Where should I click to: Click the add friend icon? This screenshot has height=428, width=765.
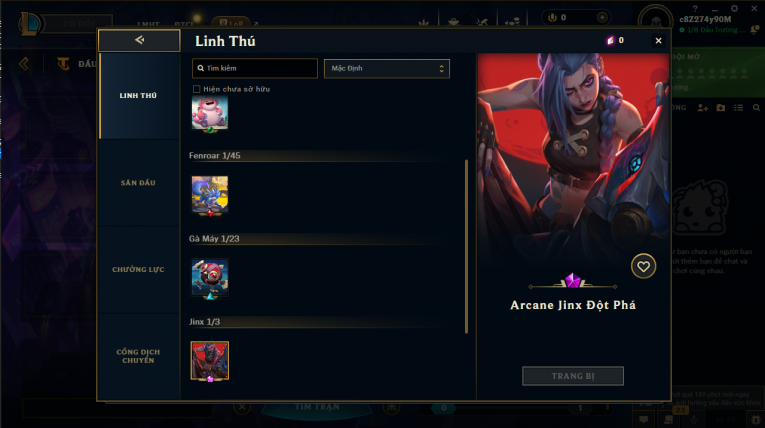pos(703,107)
